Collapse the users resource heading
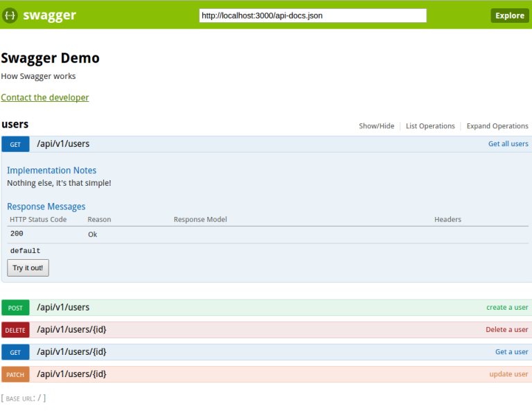This screenshot has width=532, height=411. coord(15,125)
